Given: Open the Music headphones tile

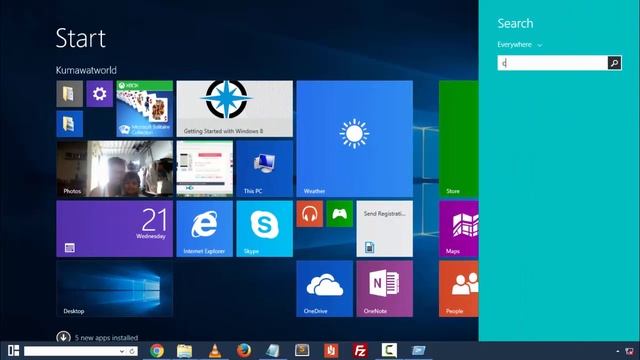Looking at the screenshot, I should click(x=309, y=214).
